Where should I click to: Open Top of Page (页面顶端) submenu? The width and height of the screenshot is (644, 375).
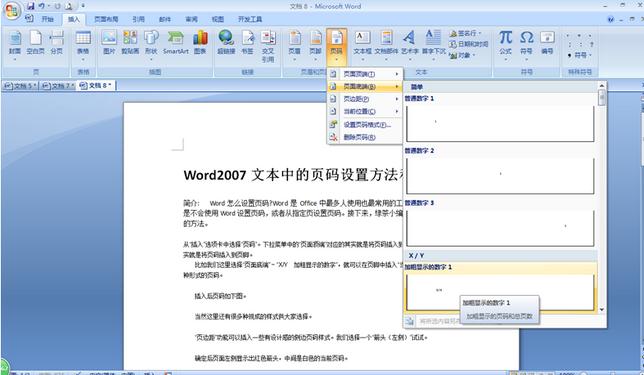coord(364,74)
